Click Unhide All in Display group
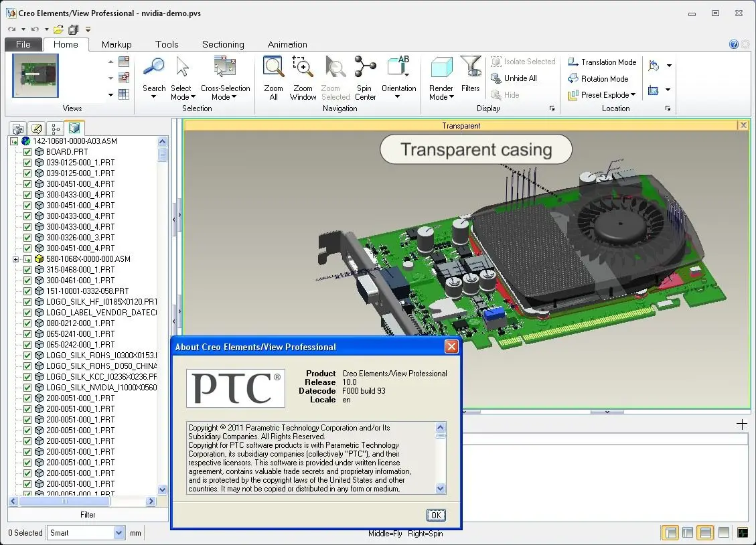The width and height of the screenshot is (756, 545). 514,78
